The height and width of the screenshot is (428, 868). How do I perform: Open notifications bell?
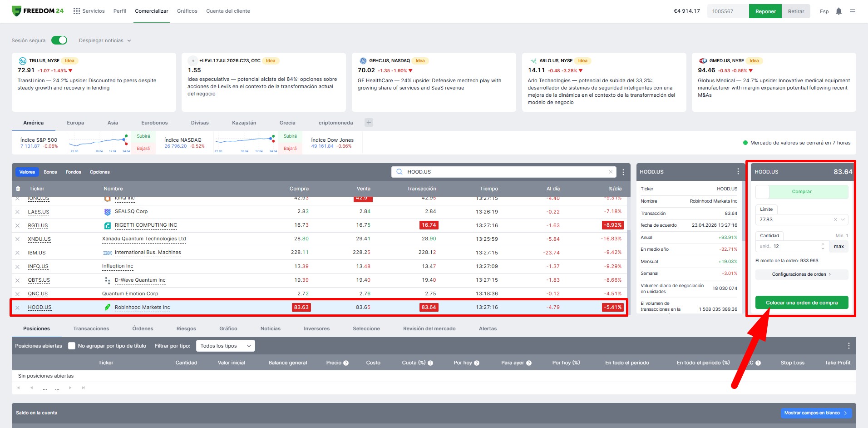click(x=838, y=11)
